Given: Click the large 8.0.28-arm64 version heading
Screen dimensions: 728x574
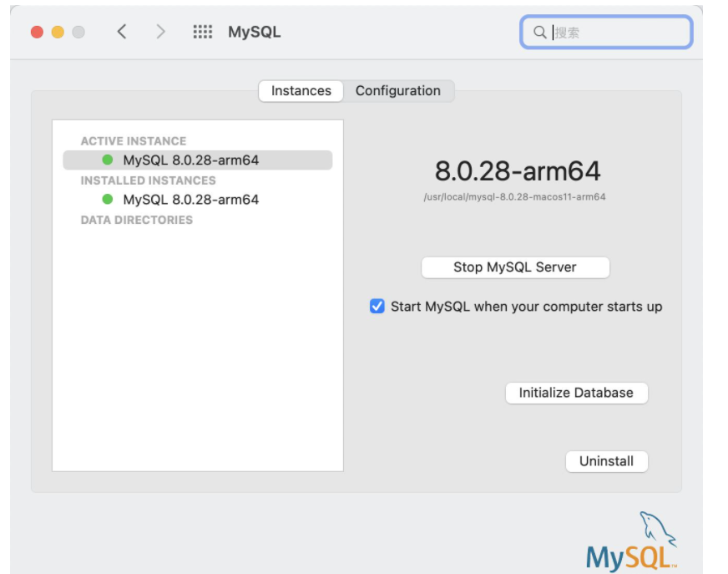Looking at the screenshot, I should (518, 171).
